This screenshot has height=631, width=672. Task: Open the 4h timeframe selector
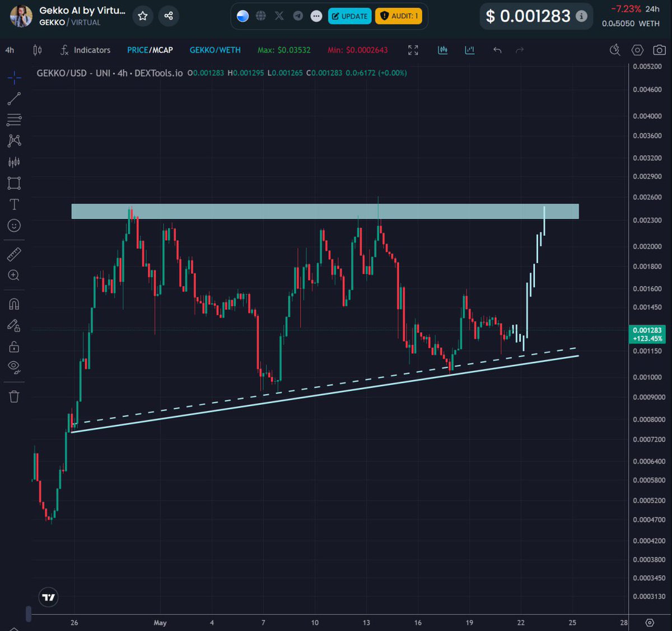point(10,50)
